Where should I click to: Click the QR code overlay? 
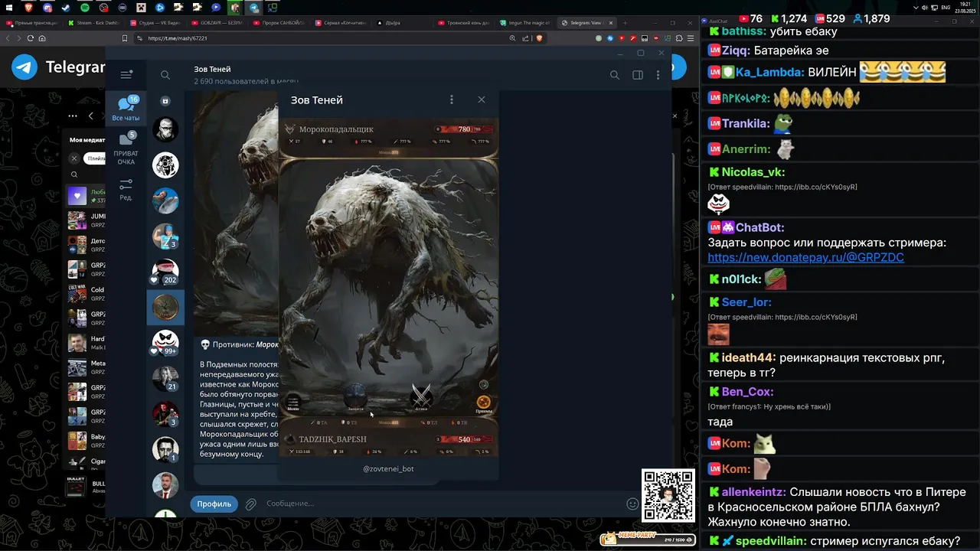pos(668,496)
